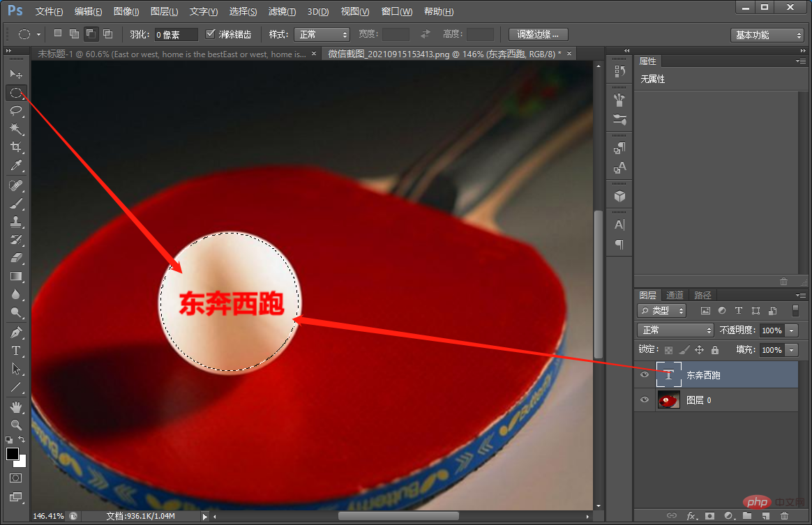The image size is (812, 525).
Task: Select the Pen tool
Action: [16, 333]
